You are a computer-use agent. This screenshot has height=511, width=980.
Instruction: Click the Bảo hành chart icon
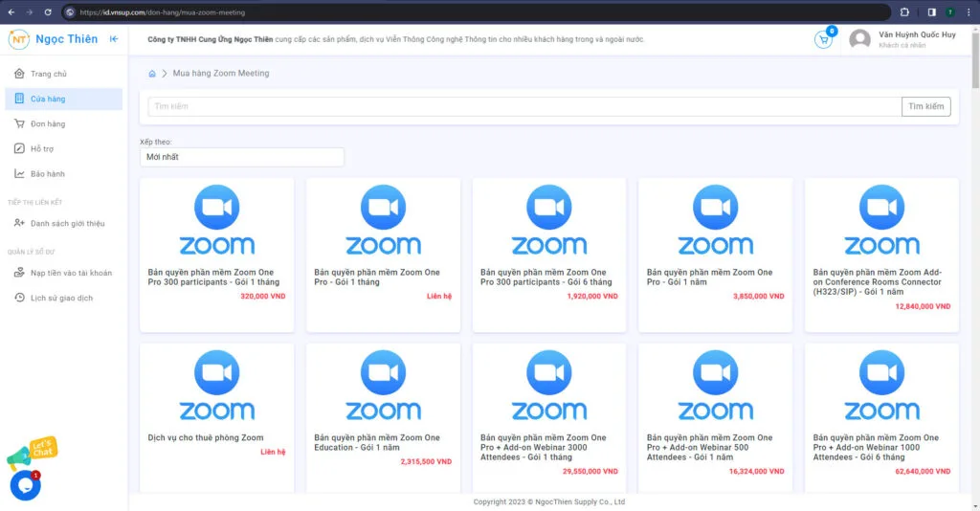pyautogui.click(x=19, y=173)
